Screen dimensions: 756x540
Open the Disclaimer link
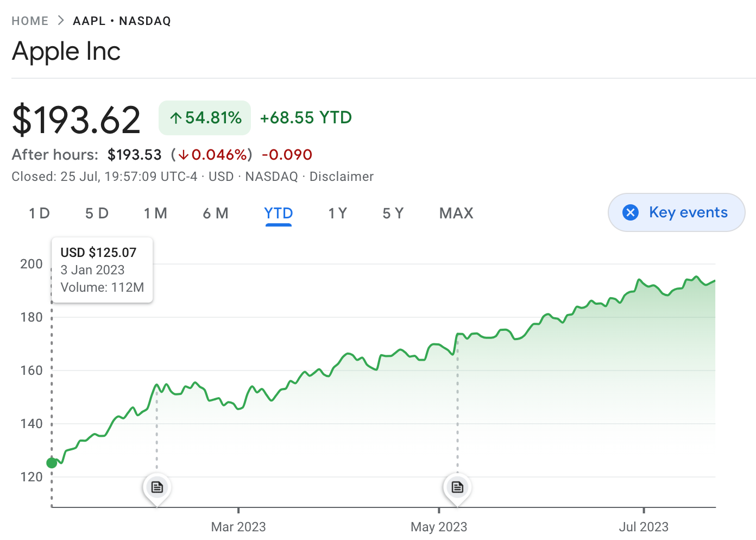341,177
